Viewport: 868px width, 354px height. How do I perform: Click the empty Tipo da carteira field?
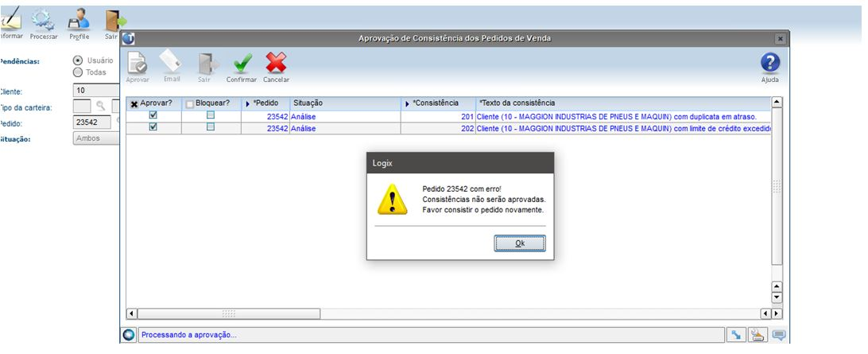82,106
